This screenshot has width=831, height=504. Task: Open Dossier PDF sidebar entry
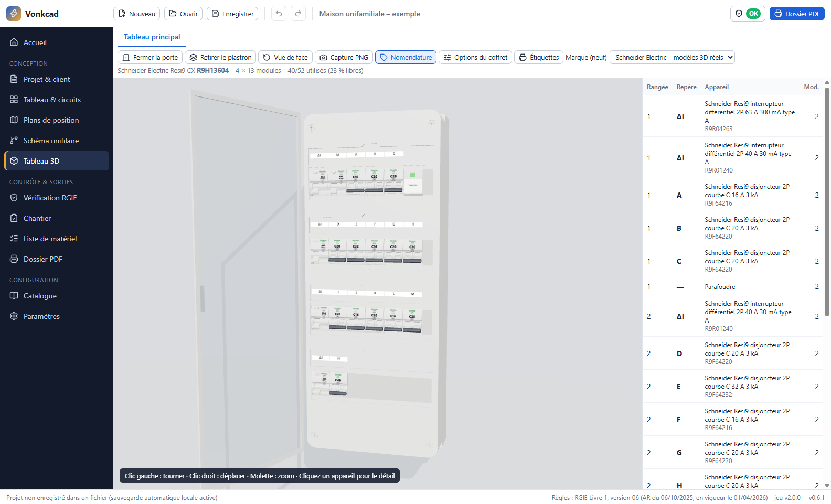57,259
